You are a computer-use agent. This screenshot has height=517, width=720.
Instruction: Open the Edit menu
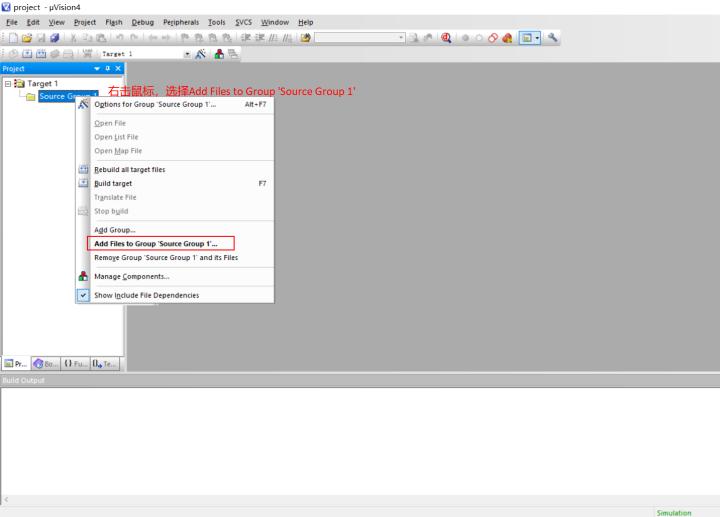click(33, 22)
